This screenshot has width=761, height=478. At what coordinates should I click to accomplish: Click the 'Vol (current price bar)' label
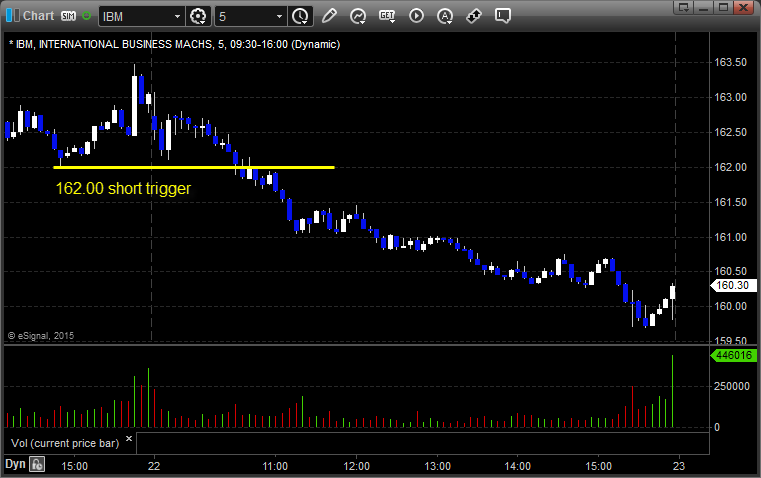click(65, 443)
